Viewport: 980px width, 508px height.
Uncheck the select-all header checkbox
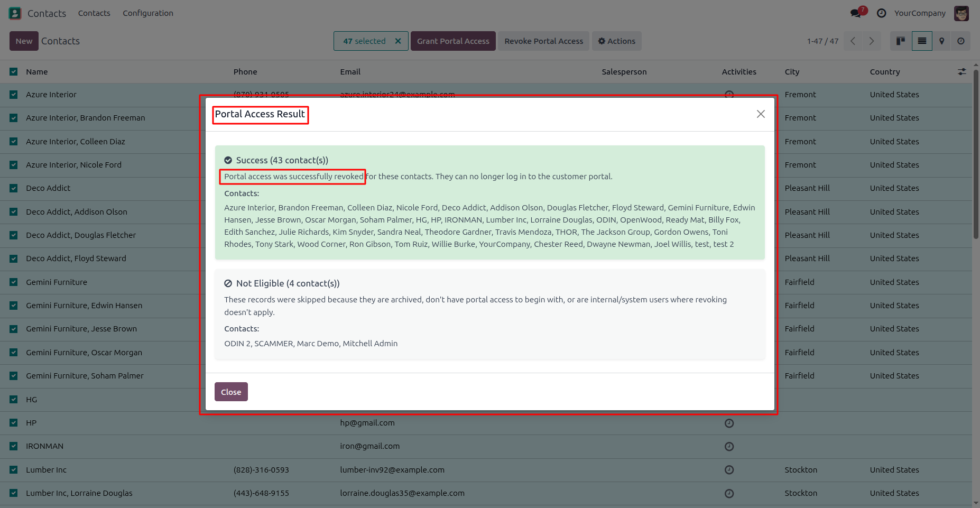point(14,72)
